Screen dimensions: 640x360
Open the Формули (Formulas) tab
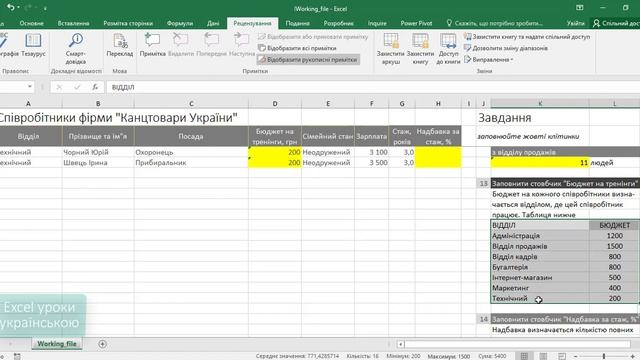(180, 23)
